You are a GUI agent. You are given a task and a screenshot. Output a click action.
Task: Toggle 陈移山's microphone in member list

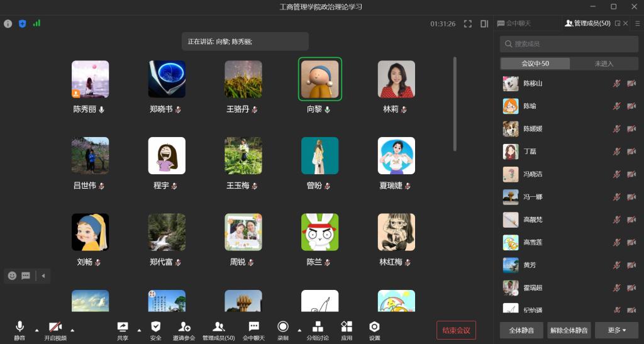pos(616,84)
